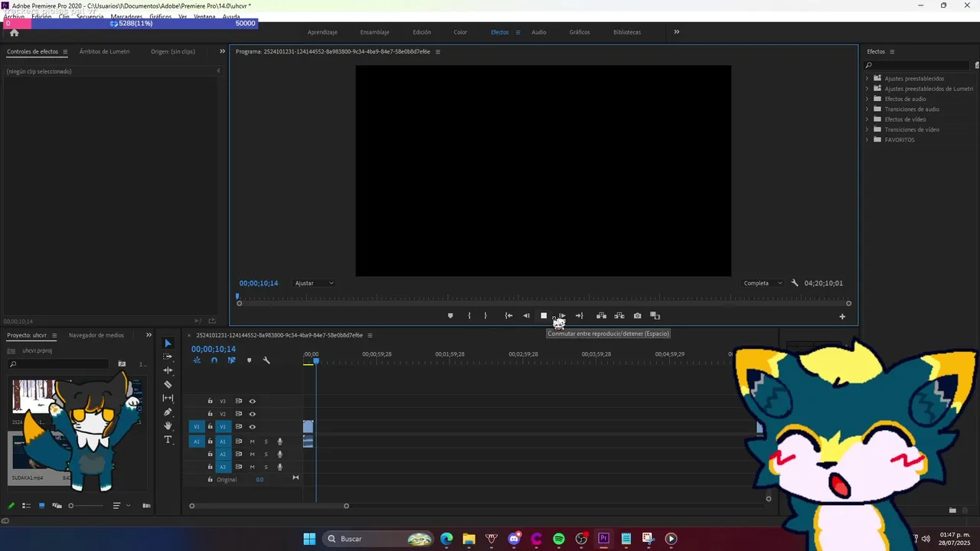Image resolution: width=980 pixels, height=551 pixels.
Task: Open timeline display settings wrench
Action: pos(266,360)
